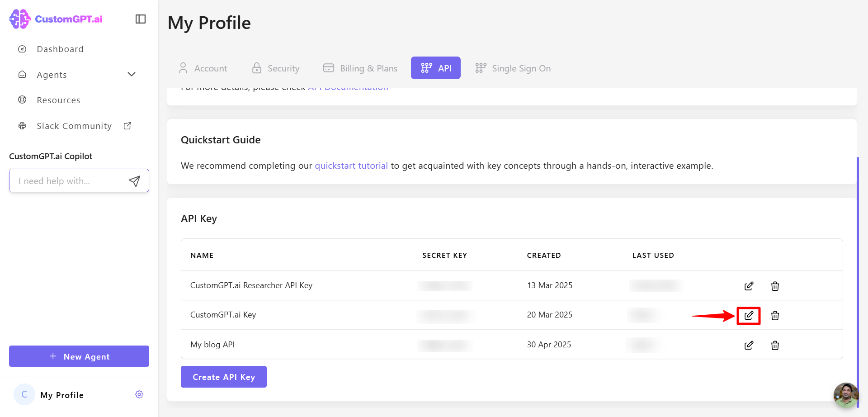Viewport: 868px width, 417px height.
Task: Delete the CustomGPT.ai Key entry
Action: coord(775,315)
